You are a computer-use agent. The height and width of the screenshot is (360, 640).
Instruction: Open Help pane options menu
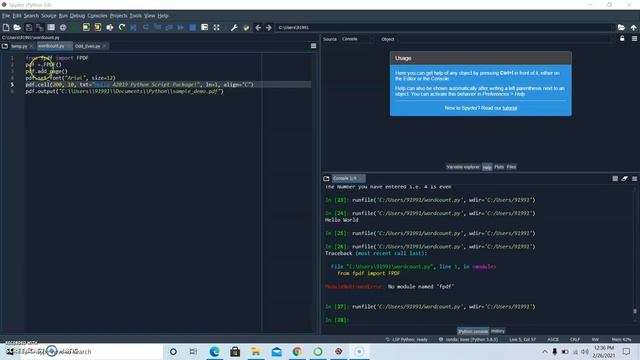634,38
